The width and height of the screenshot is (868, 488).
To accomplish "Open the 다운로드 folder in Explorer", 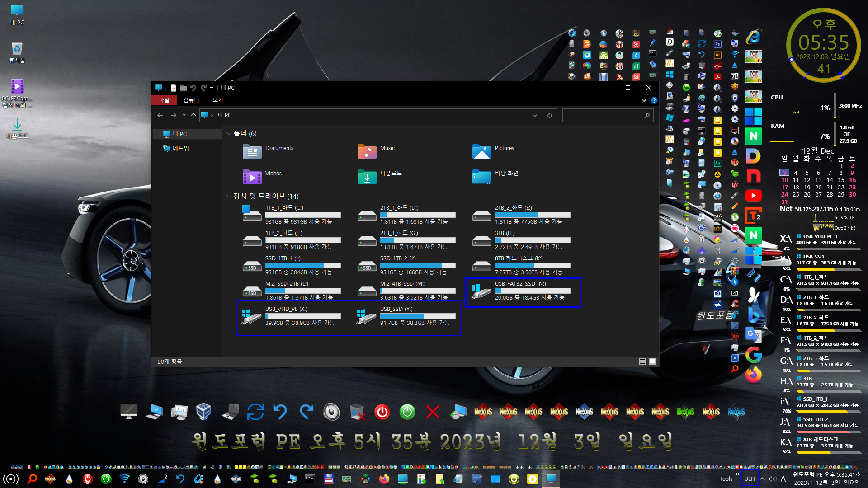I will (379, 176).
